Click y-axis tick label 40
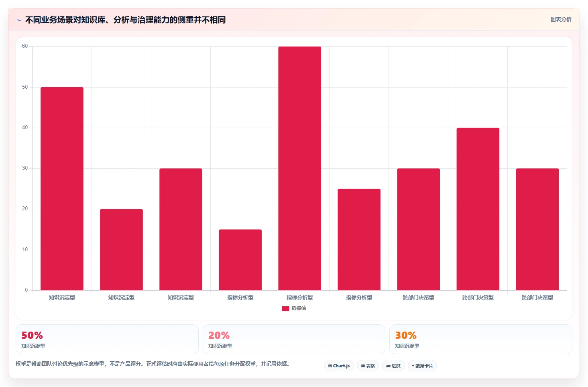Screen dimensions: 588x387 tap(25, 128)
